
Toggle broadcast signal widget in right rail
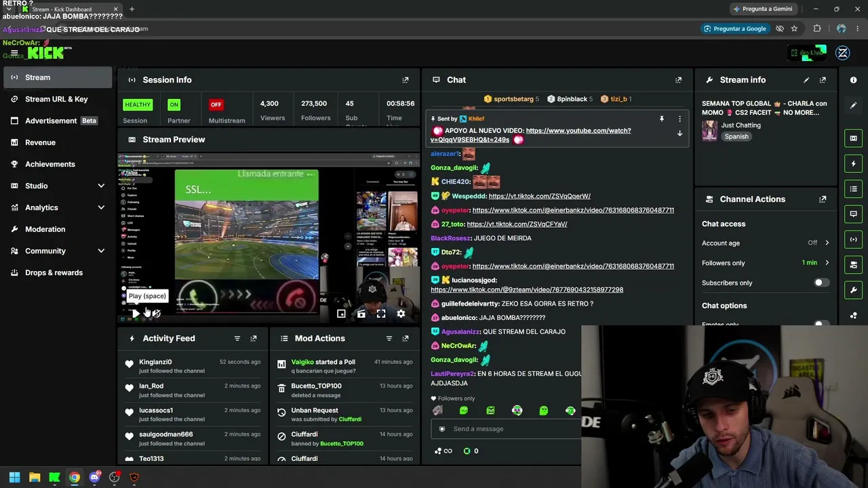[x=853, y=239]
